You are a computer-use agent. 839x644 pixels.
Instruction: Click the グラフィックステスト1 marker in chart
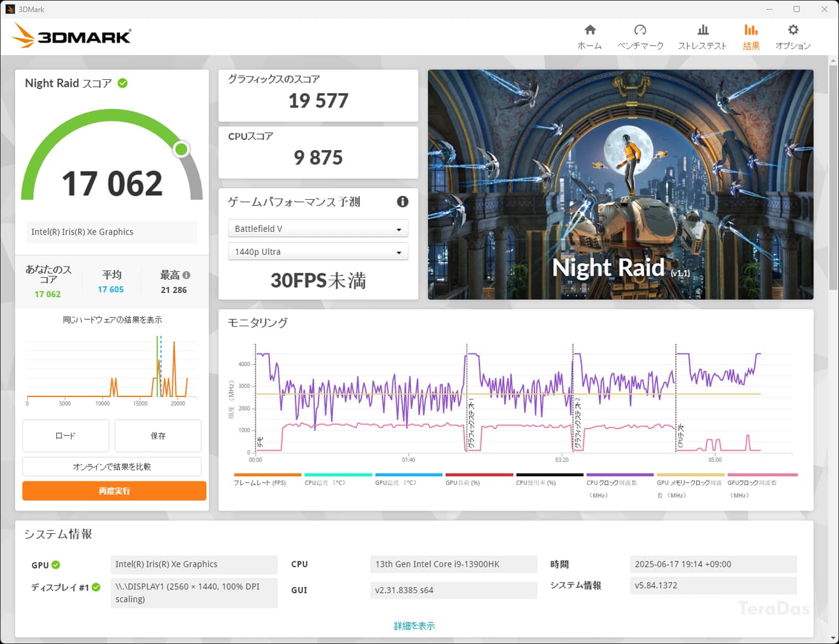point(471,423)
